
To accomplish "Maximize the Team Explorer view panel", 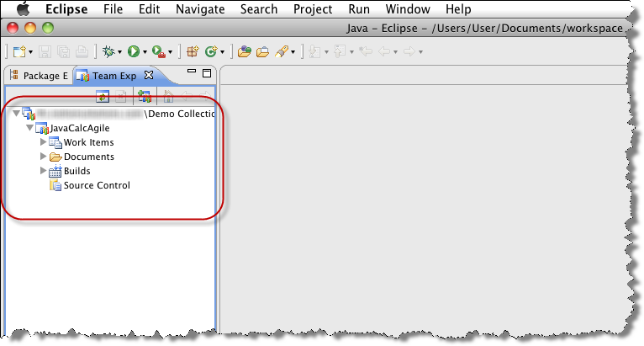I will pos(207,73).
